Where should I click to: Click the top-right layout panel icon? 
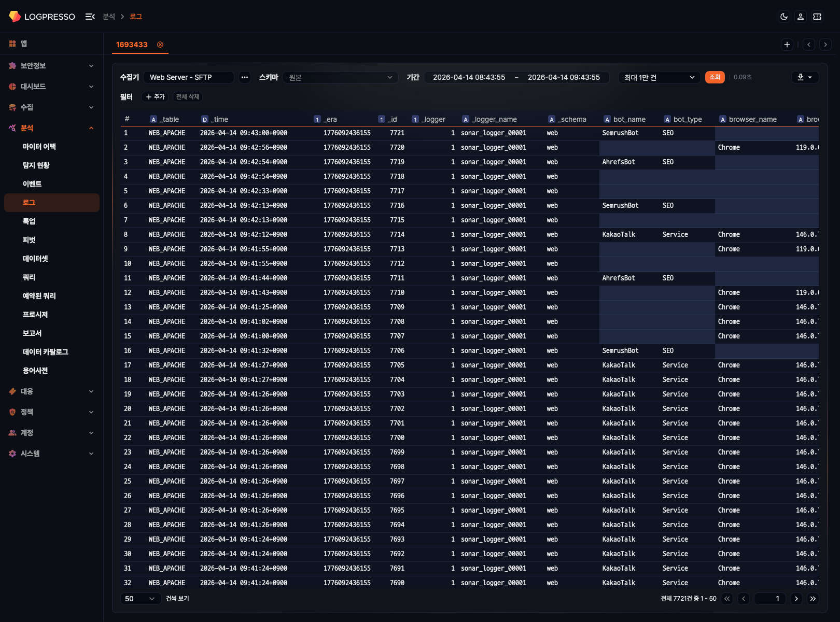[817, 17]
